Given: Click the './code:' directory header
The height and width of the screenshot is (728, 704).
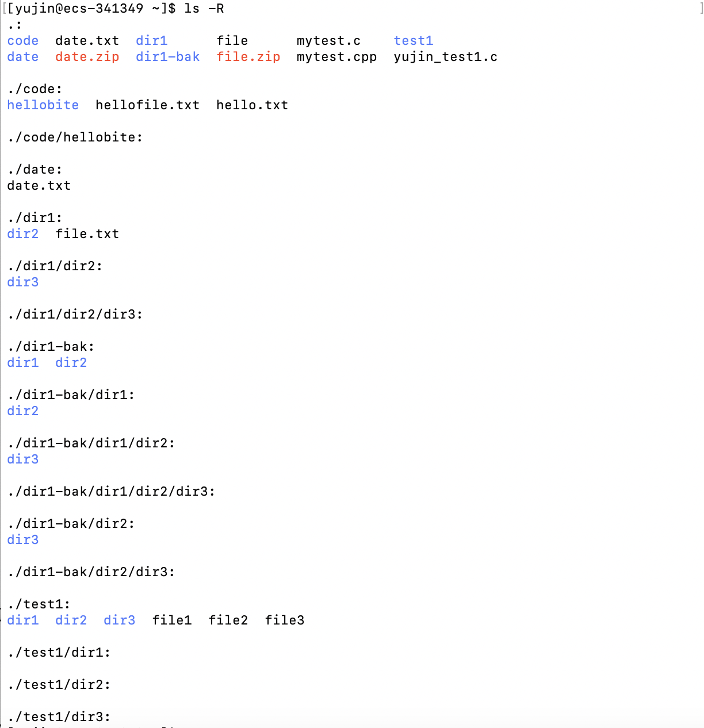Looking at the screenshot, I should pyautogui.click(x=35, y=89).
